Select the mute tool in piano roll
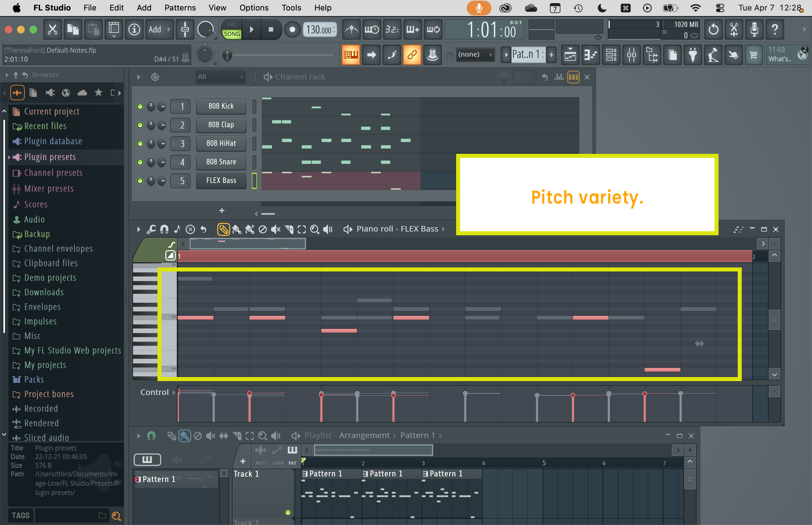 [275, 229]
